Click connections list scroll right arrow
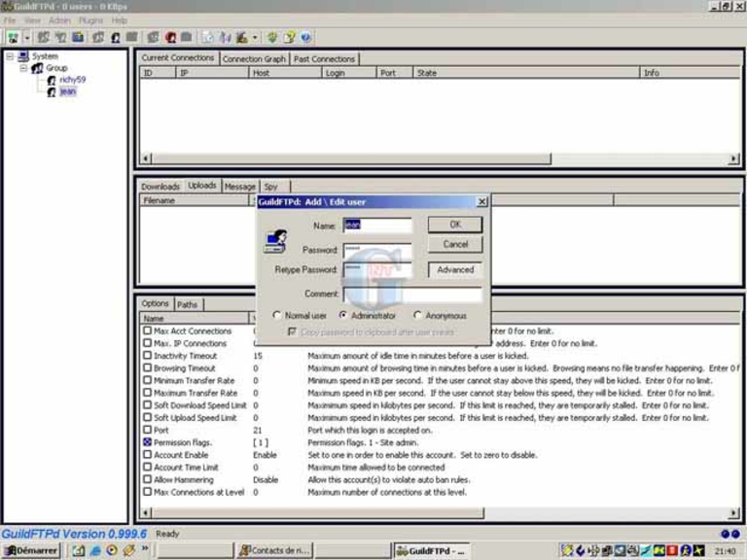 [x=734, y=158]
